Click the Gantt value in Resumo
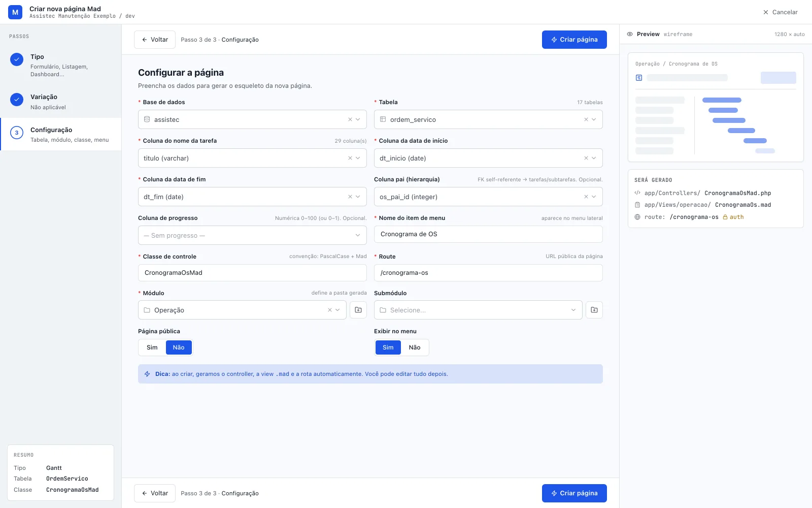The width and height of the screenshot is (812, 508). pos(54,468)
